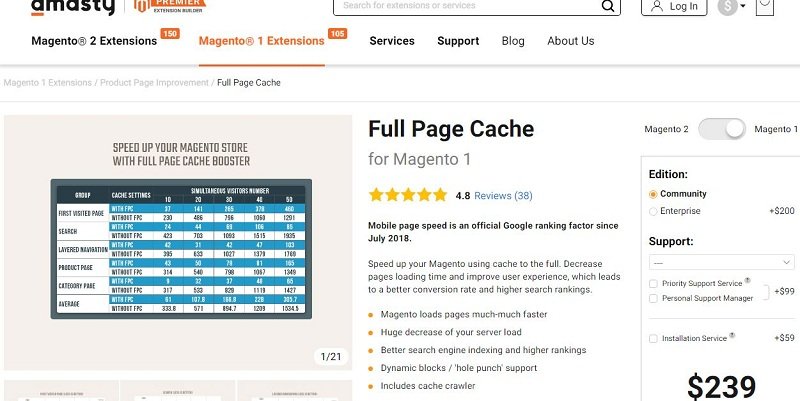Go to the Blog page

tap(513, 41)
